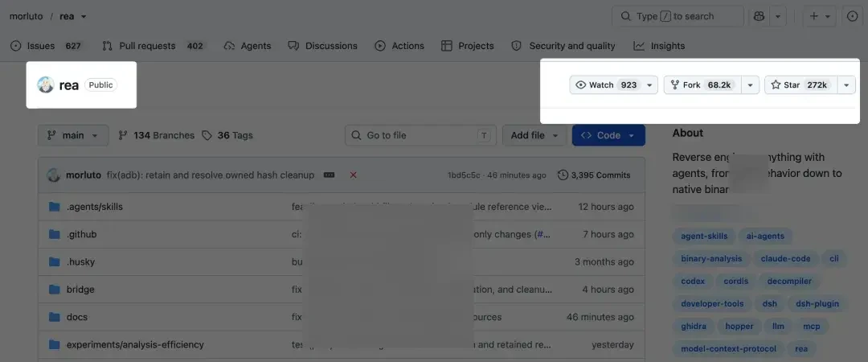This screenshot has width=868, height=362.
Task: Open the bridge folder
Action: [80, 290]
